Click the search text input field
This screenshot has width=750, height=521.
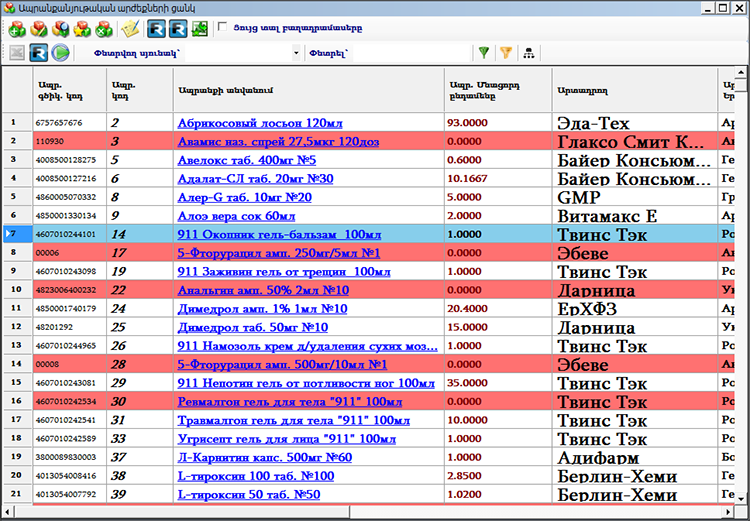(x=411, y=53)
